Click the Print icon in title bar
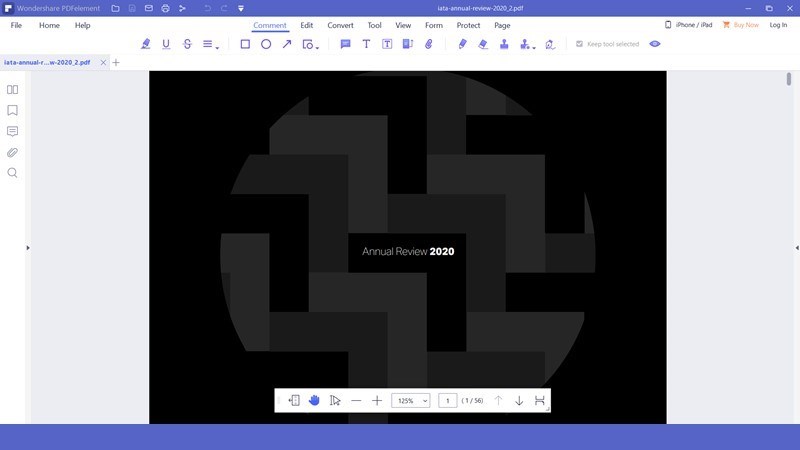The image size is (800, 450). (165, 8)
